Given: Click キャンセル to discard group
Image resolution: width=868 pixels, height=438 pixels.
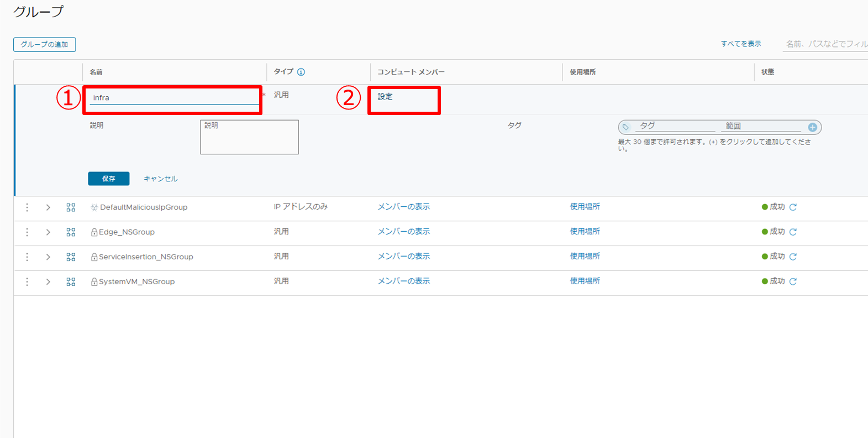Looking at the screenshot, I should [x=160, y=179].
